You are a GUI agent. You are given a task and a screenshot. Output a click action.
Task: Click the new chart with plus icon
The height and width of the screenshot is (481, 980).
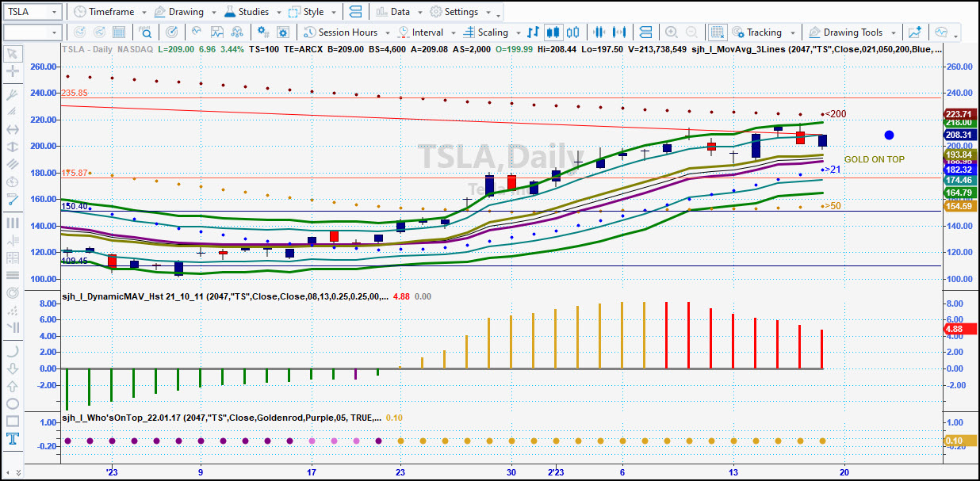coord(915,32)
